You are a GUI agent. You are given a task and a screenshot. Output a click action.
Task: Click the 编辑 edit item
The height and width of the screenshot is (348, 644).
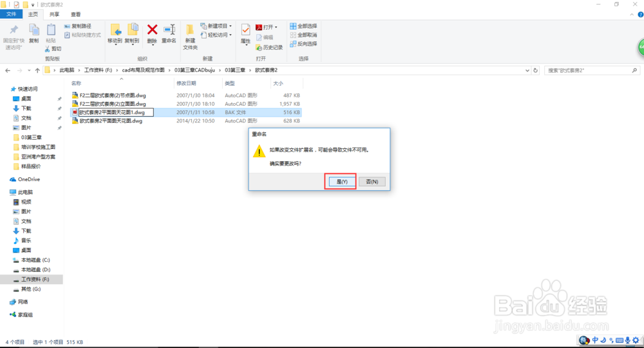tap(265, 37)
